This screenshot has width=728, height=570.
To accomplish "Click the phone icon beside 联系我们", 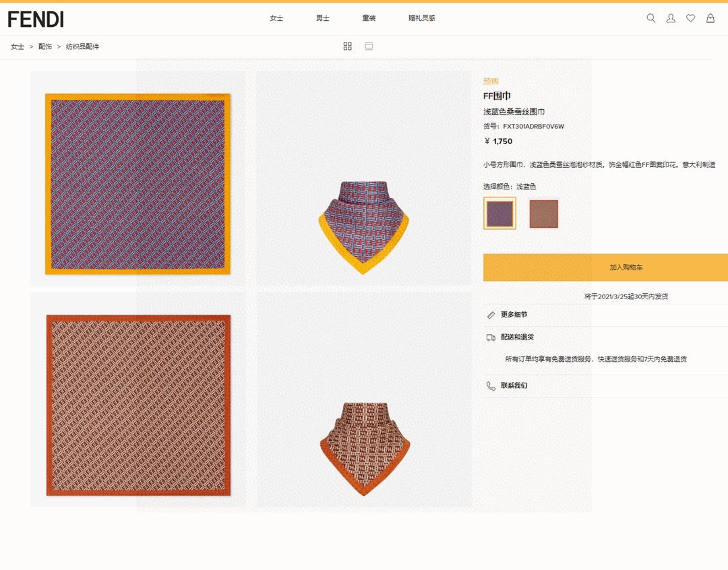I will (x=491, y=386).
